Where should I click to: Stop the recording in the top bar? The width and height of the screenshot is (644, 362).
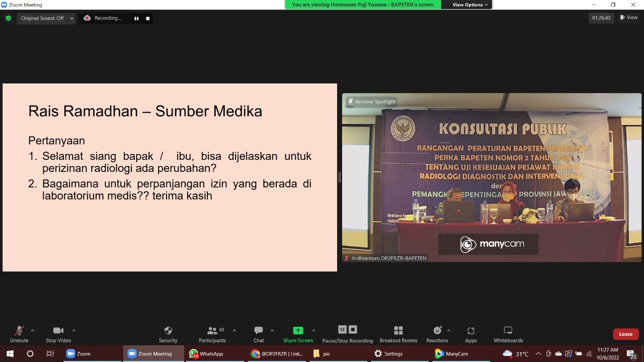coord(148,18)
